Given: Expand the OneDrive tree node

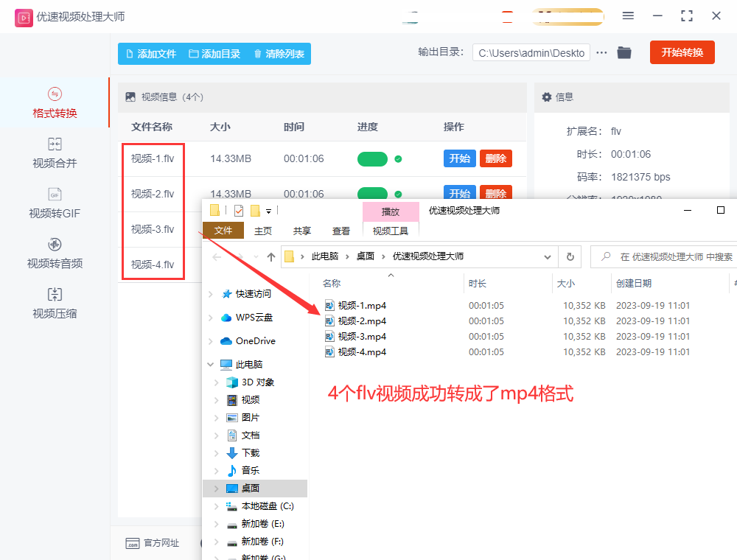Looking at the screenshot, I should 211,341.
